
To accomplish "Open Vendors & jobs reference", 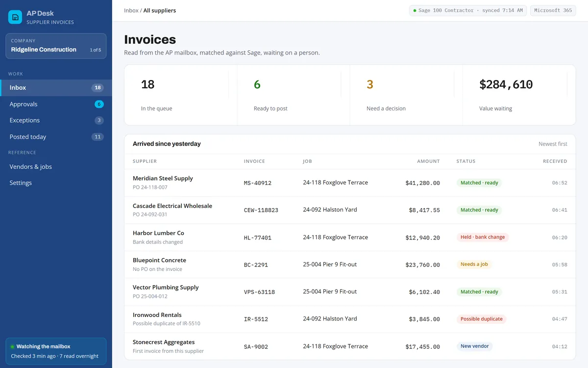I will tap(56, 167).
